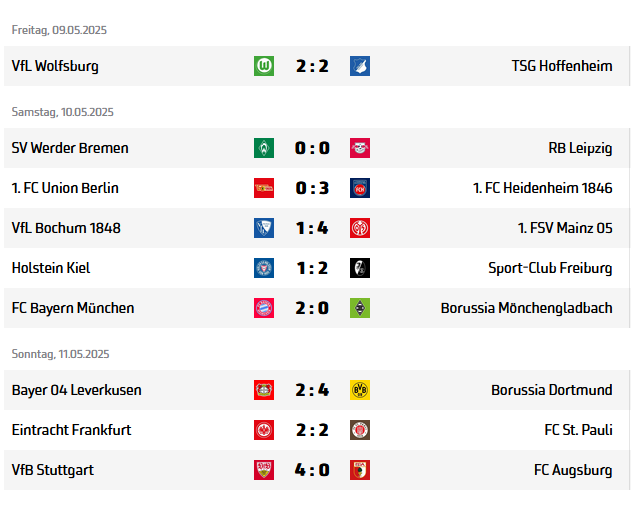Click the TSG Hoffenheim club crest
The width and height of the screenshot is (631, 508).
pyautogui.click(x=360, y=66)
